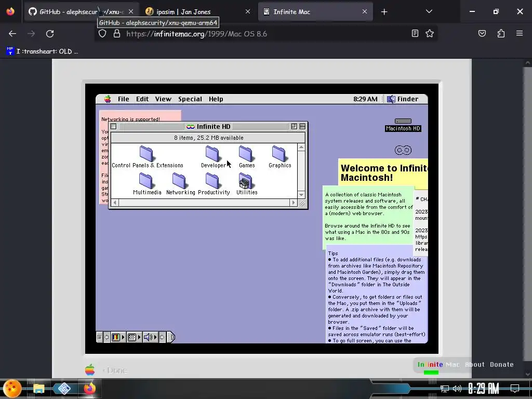Click the Control Strip left scroll arrow
This screenshot has width=532, height=399.
coord(107,337)
